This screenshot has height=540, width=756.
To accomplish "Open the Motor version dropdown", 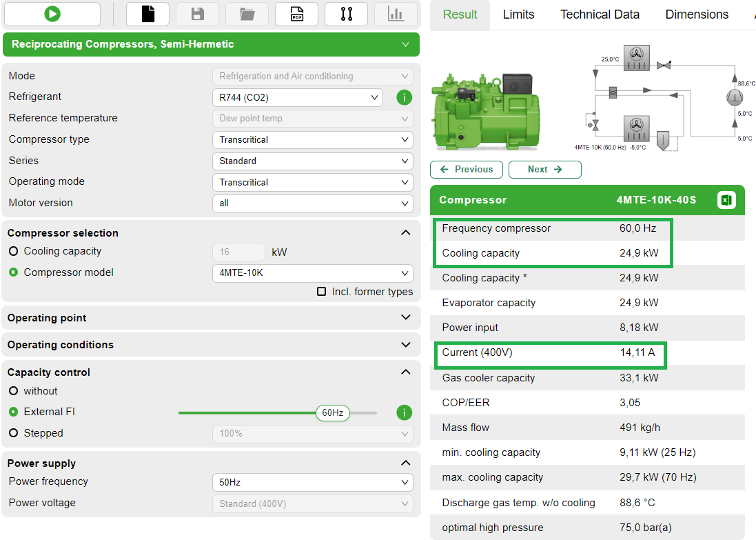I will point(312,203).
